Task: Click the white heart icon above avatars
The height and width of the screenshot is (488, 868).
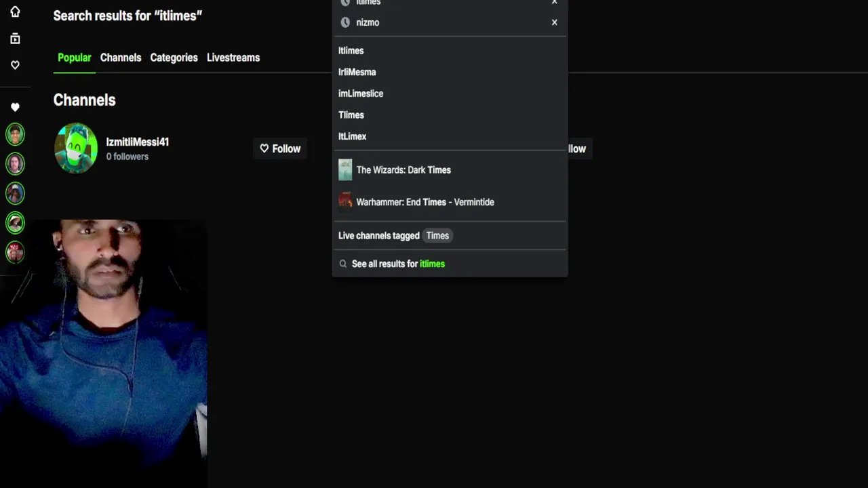Action: pyautogui.click(x=15, y=107)
